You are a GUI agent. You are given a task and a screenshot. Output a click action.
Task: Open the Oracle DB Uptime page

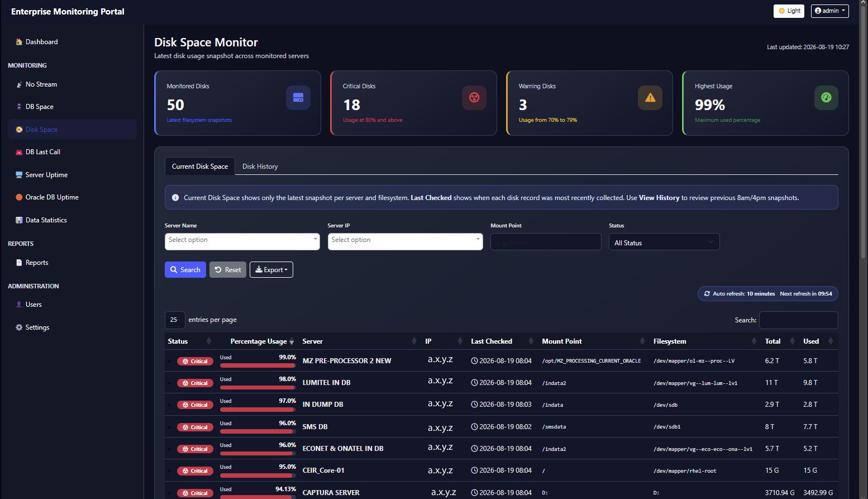72,197
